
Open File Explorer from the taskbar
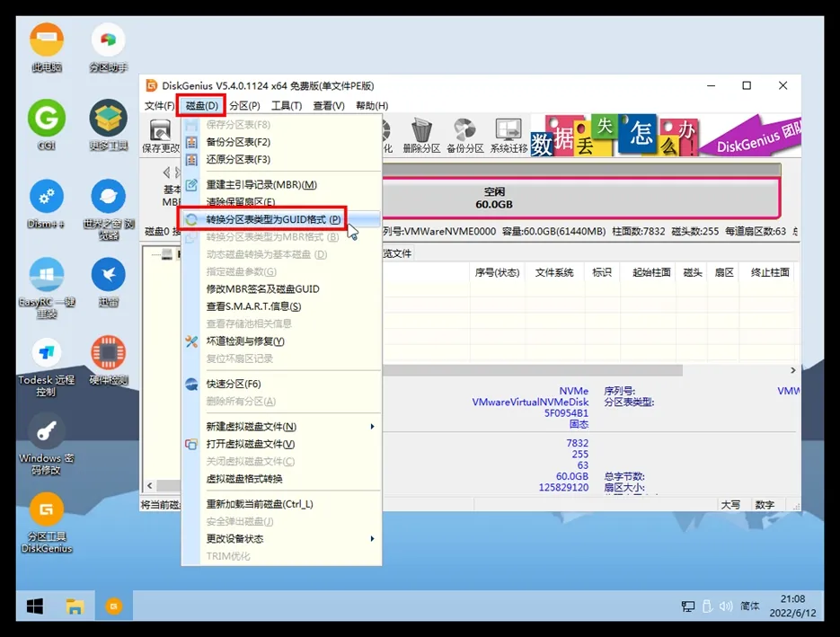(x=75, y=606)
